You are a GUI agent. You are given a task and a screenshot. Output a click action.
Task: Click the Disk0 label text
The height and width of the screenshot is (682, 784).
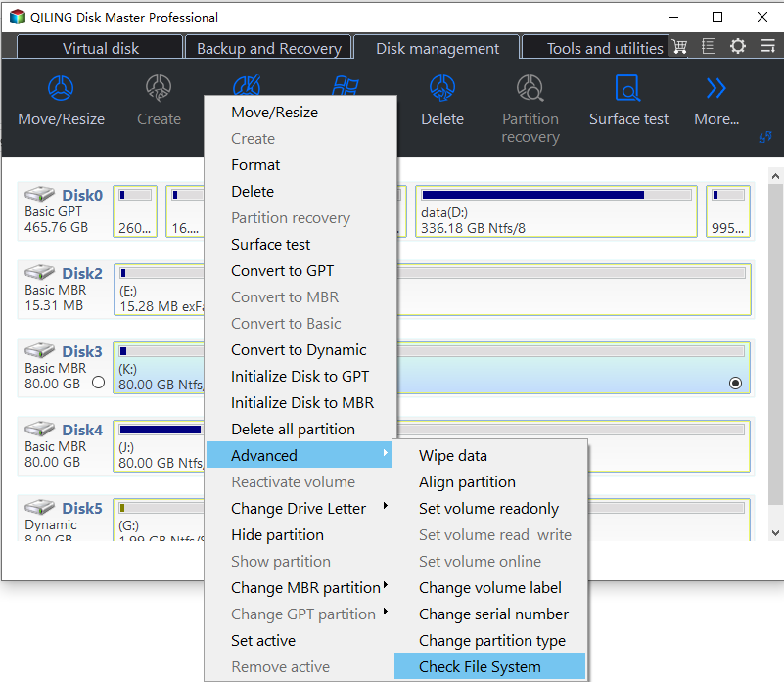pos(82,195)
